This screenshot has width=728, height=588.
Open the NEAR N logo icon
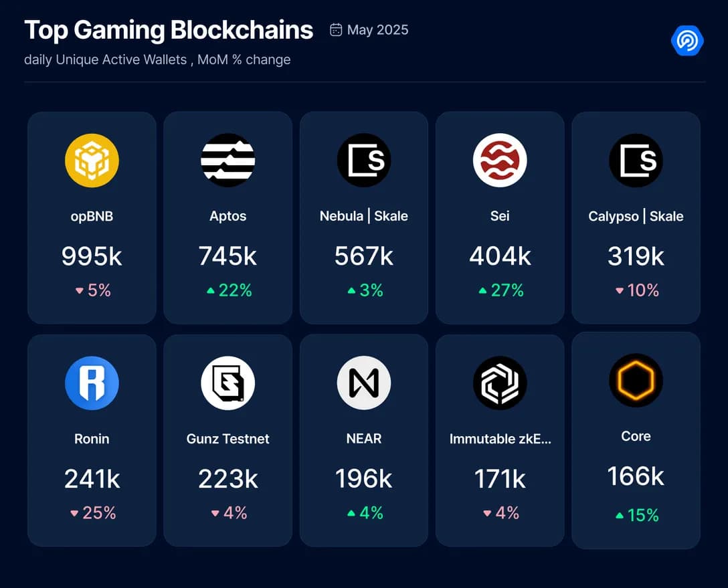[364, 383]
